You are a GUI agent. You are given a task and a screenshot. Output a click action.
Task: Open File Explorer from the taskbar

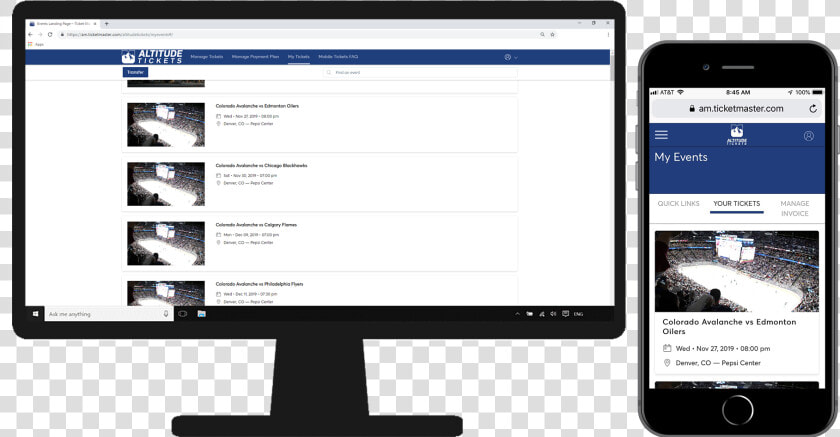tap(201, 314)
